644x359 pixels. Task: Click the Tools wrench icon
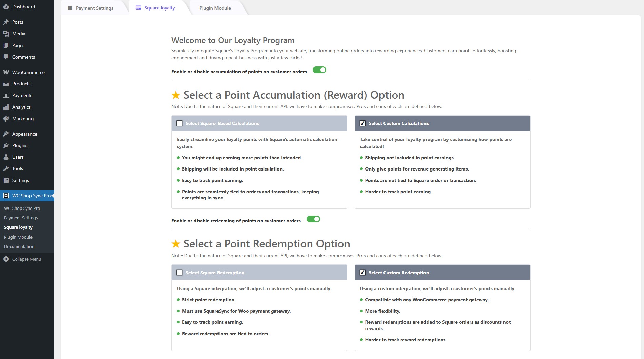tap(6, 168)
